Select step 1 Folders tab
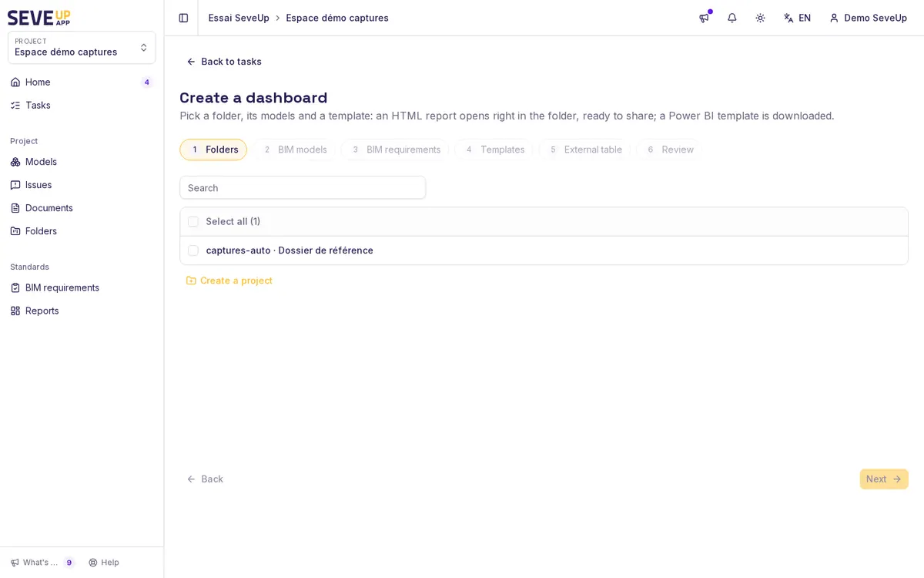924x578 pixels. coord(213,150)
